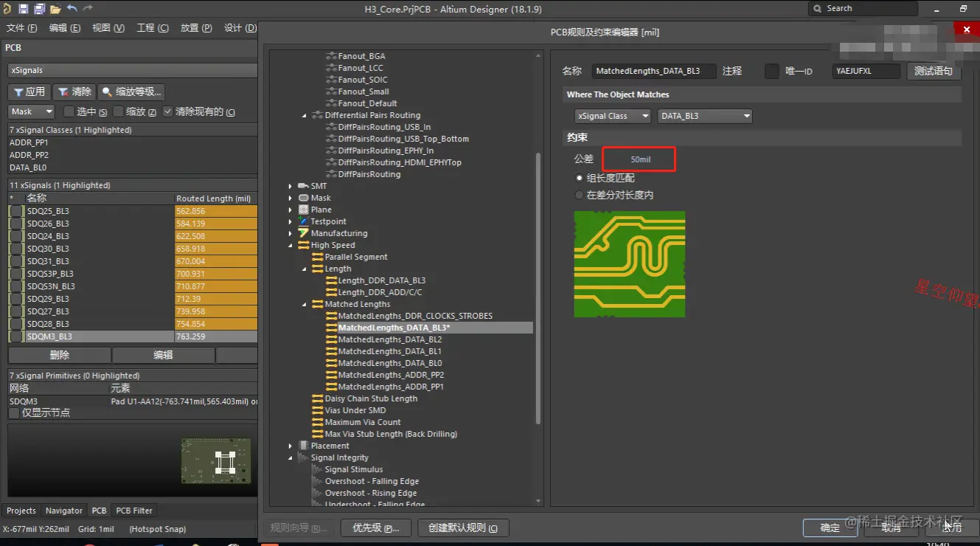Click the Maximum Via Count icon

318,422
